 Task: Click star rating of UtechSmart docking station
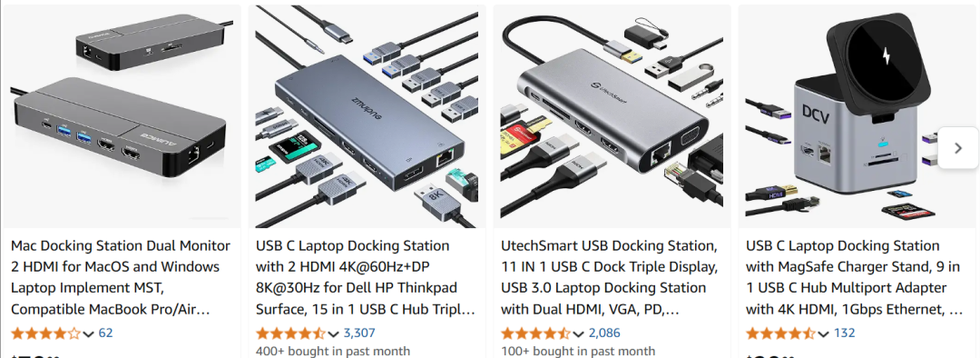[536, 333]
